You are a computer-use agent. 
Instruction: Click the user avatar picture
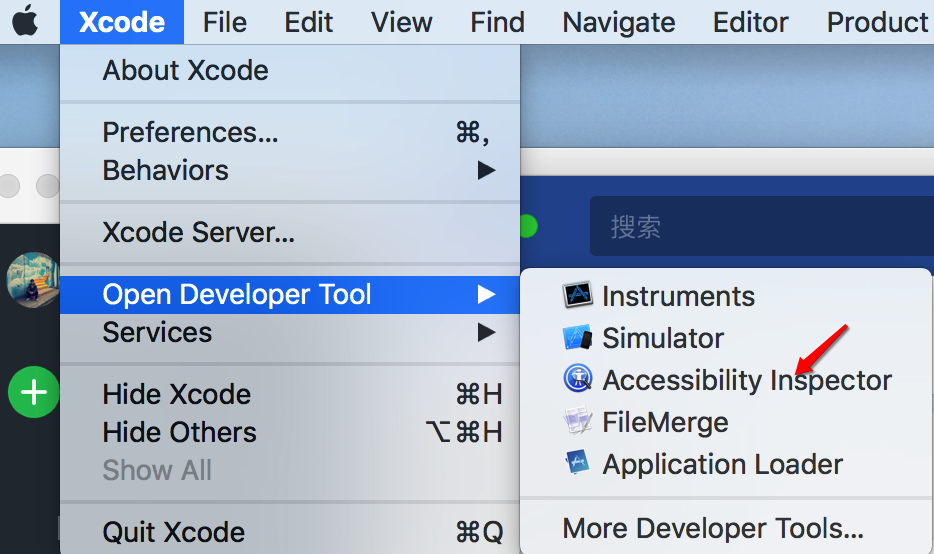coord(33,280)
